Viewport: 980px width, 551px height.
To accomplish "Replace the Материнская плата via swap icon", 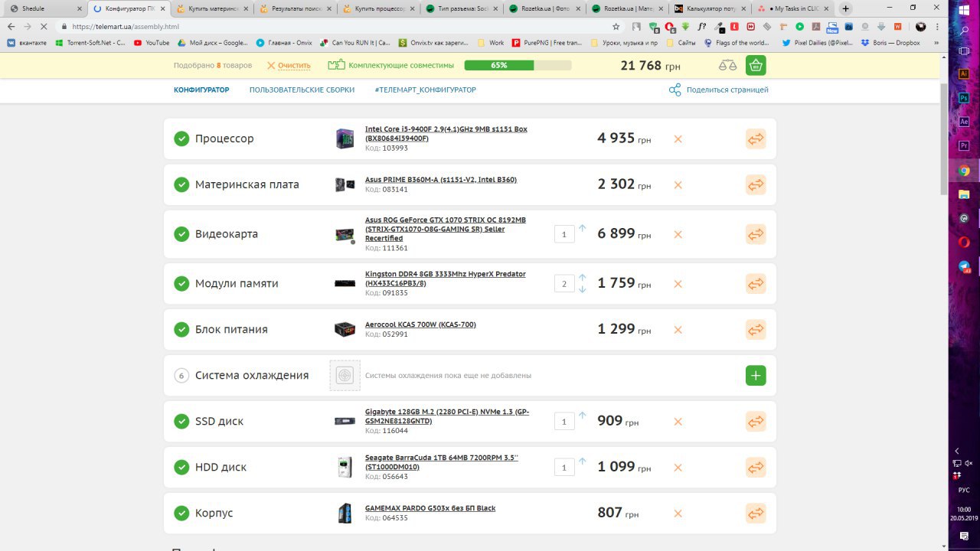I will pyautogui.click(x=756, y=184).
